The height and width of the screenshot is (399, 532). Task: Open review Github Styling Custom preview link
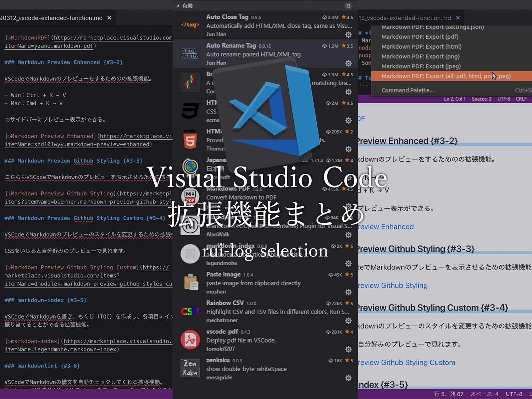point(406,362)
